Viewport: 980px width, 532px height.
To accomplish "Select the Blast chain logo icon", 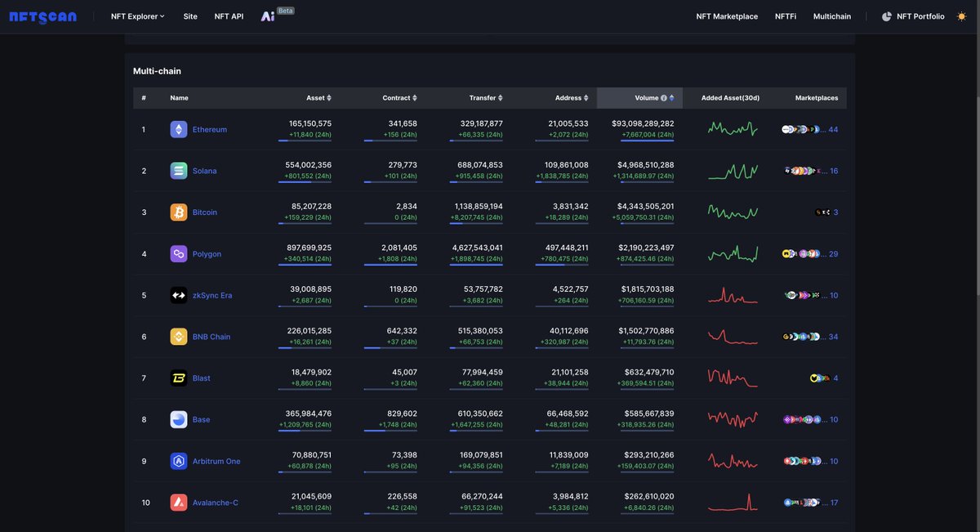I will pyautogui.click(x=179, y=378).
